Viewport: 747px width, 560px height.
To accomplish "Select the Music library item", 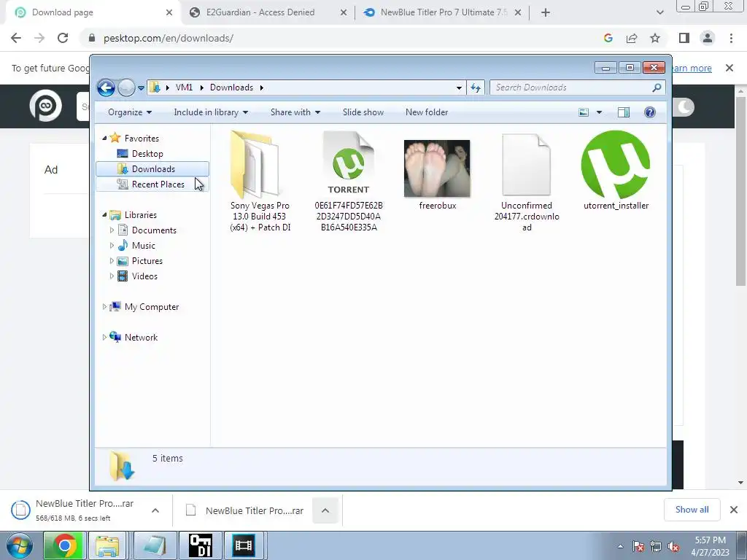I will (x=144, y=246).
